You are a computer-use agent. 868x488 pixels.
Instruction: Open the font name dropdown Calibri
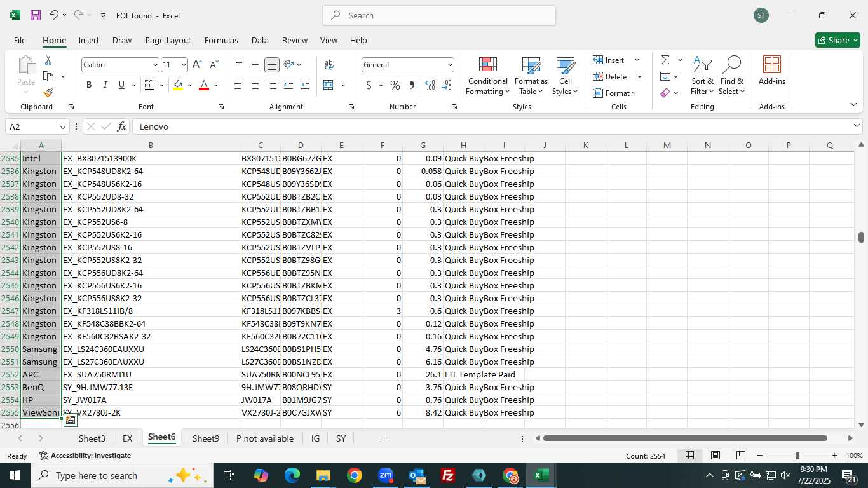coord(155,65)
